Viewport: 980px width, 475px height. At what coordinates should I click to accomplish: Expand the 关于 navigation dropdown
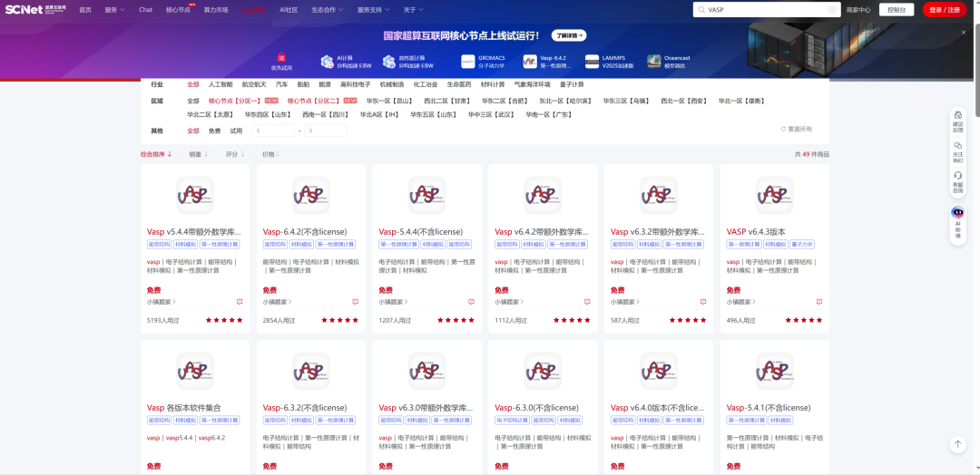point(413,10)
